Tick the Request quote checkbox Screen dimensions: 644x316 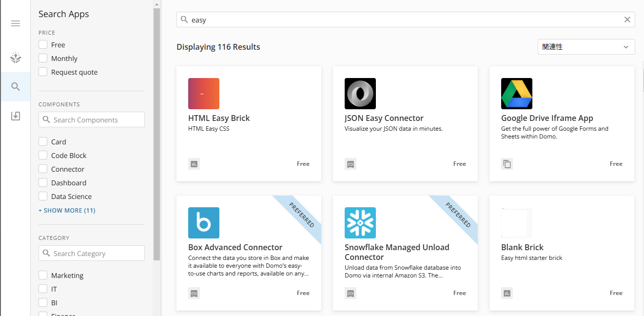43,72
